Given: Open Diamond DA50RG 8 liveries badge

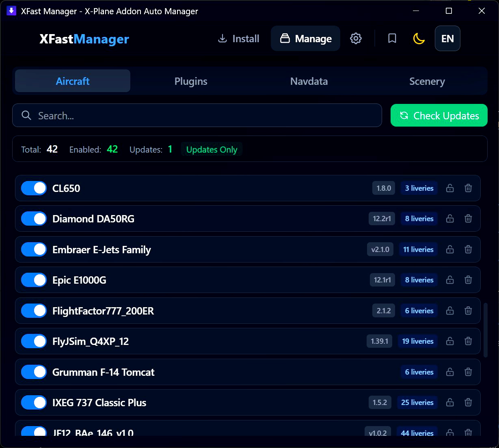Looking at the screenshot, I should pyautogui.click(x=419, y=219).
